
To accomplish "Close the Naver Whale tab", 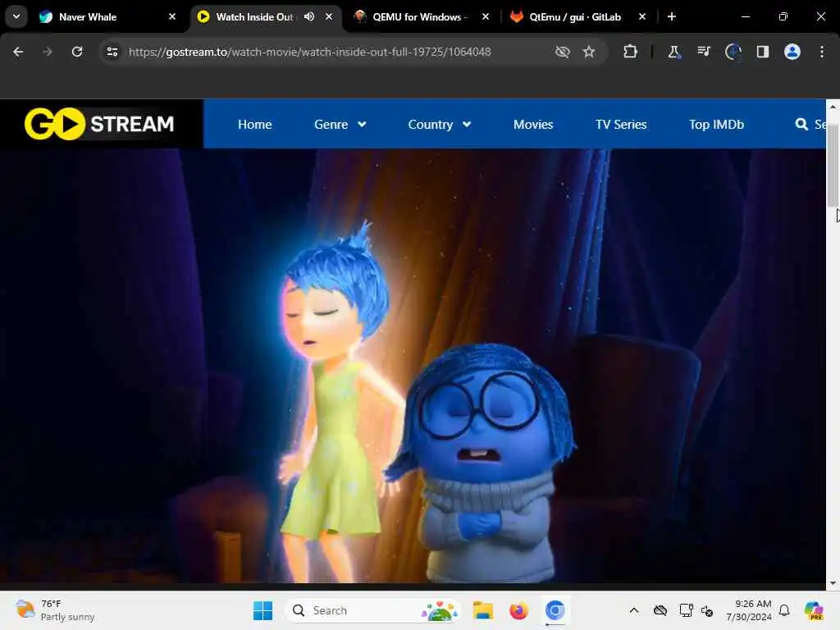I will (172, 16).
